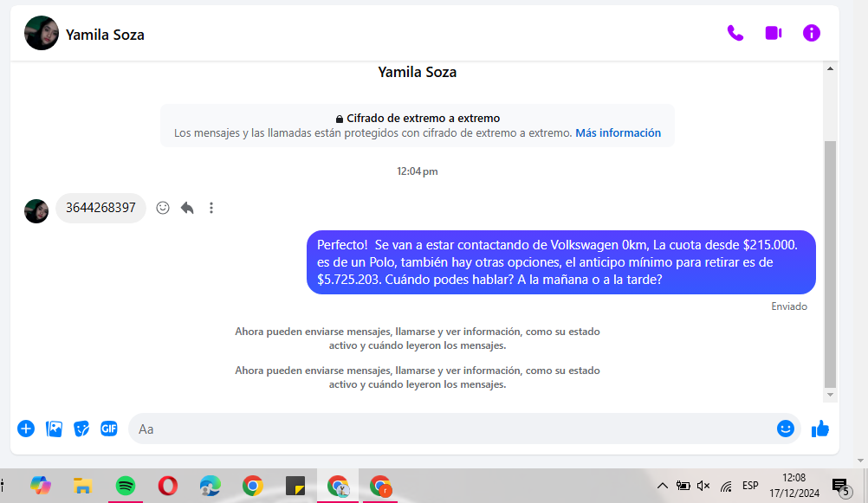Reply to the 3644268397 message
Screen dimensions: 868x503
click(187, 208)
